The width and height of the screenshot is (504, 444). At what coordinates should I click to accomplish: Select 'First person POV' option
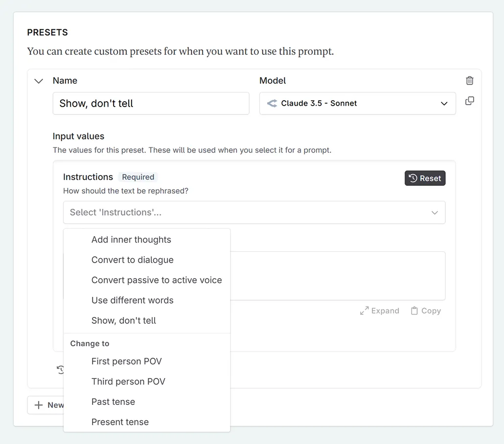pos(126,361)
